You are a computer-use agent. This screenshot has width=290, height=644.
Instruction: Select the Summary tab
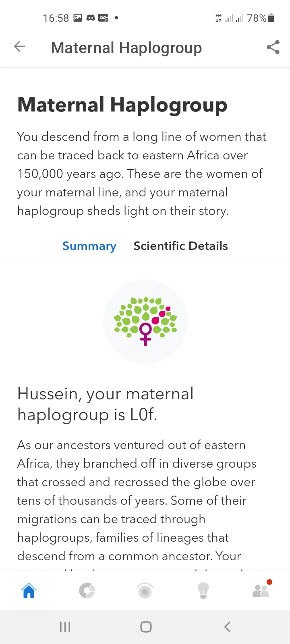tap(89, 246)
